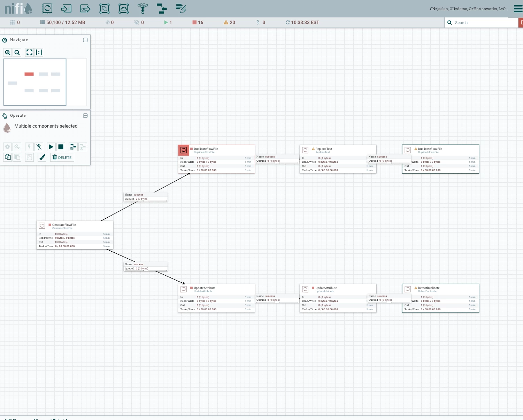This screenshot has width=523, height=420.
Task: Select the Funnel toolbar icon
Action: tap(143, 8)
